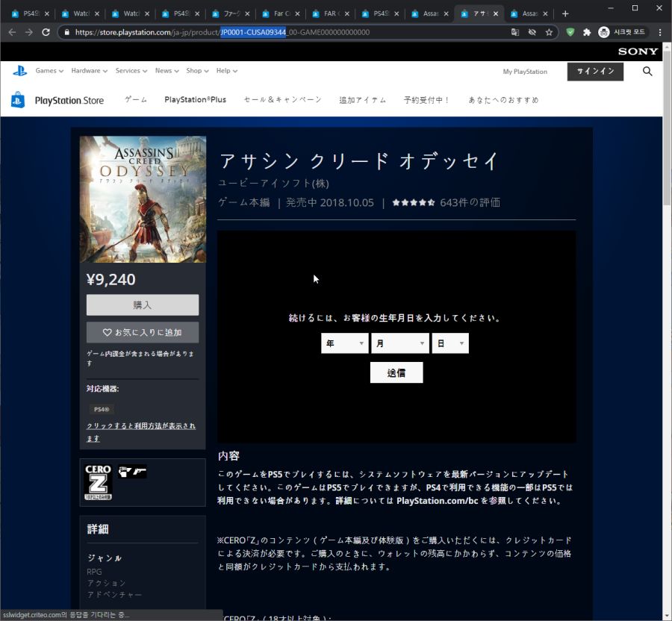Click the browser back arrow
The image size is (672, 621).
click(12, 32)
